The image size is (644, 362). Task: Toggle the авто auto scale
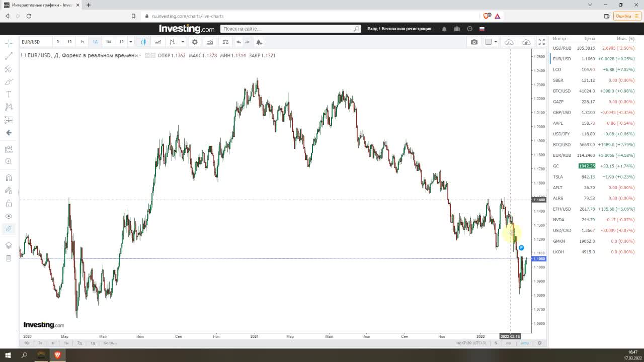pyautogui.click(x=525, y=343)
